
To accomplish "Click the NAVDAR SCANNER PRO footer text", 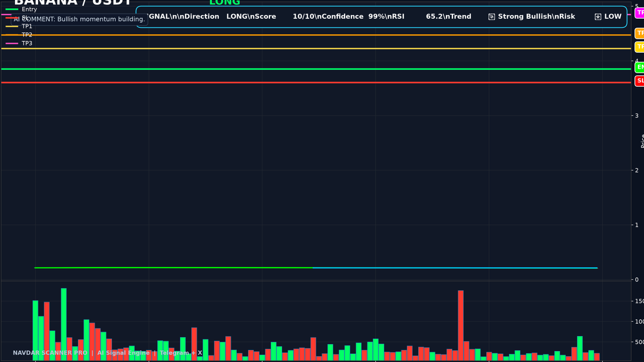I will click(x=50, y=353).
